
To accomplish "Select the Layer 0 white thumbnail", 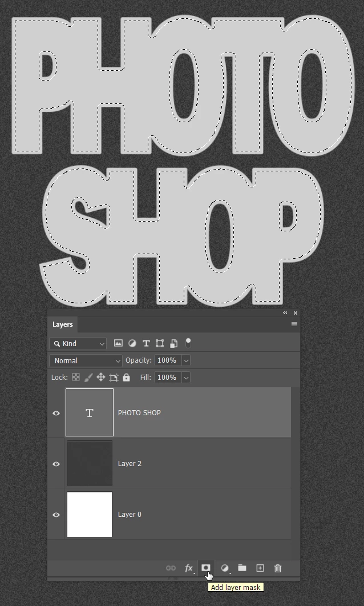I will (90, 515).
